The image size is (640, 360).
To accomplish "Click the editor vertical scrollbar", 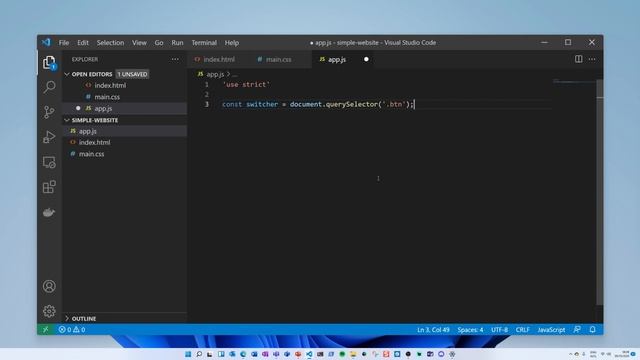I will tap(600, 192).
